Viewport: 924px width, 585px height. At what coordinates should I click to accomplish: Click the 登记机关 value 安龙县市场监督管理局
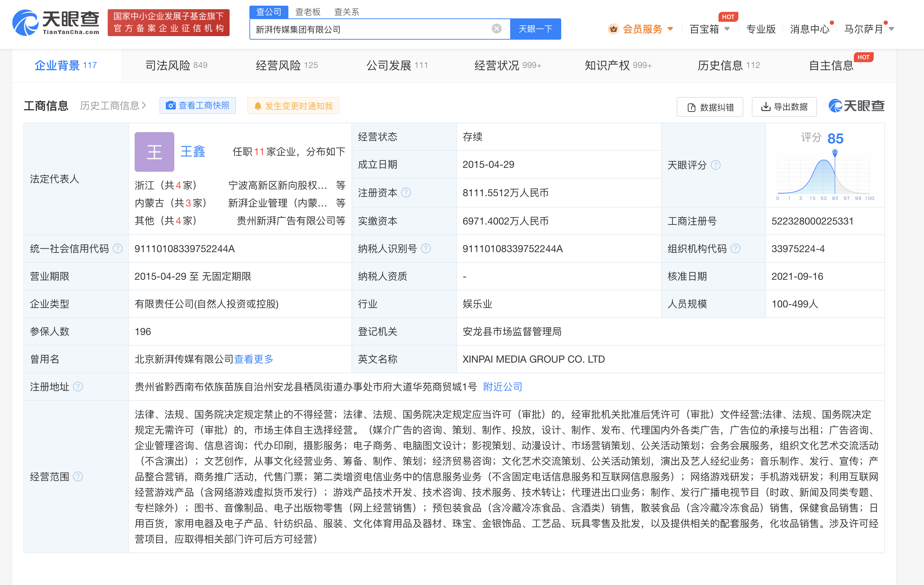[512, 331]
